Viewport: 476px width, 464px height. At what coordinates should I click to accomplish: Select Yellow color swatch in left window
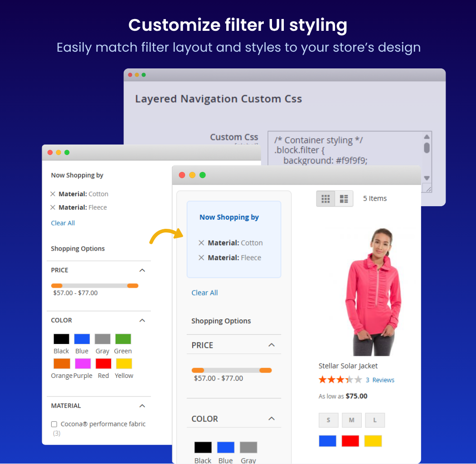tap(124, 363)
